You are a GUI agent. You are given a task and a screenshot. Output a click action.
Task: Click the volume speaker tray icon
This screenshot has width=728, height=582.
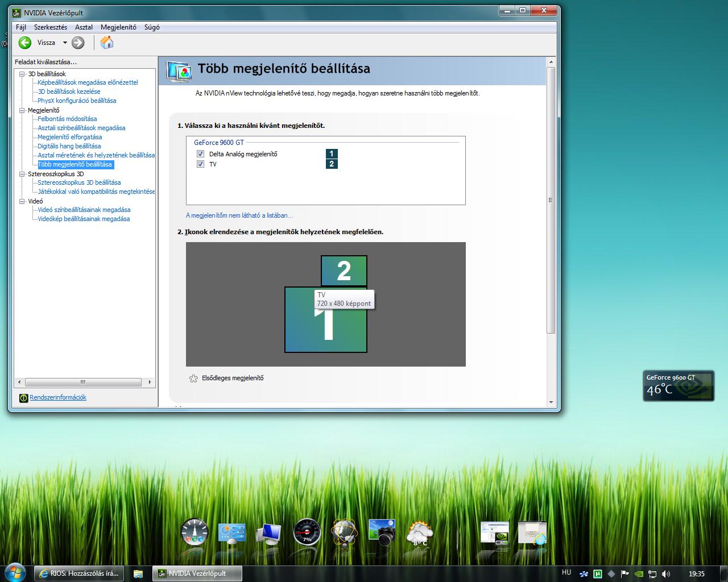pos(666,574)
